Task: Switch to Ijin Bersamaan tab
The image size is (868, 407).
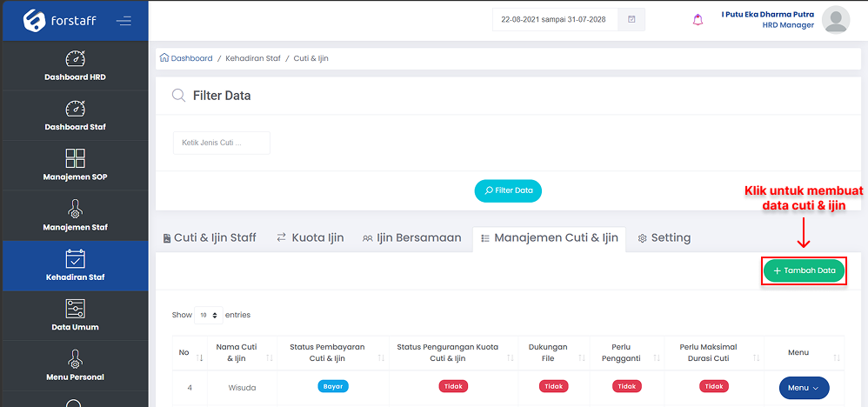Action: pyautogui.click(x=412, y=238)
